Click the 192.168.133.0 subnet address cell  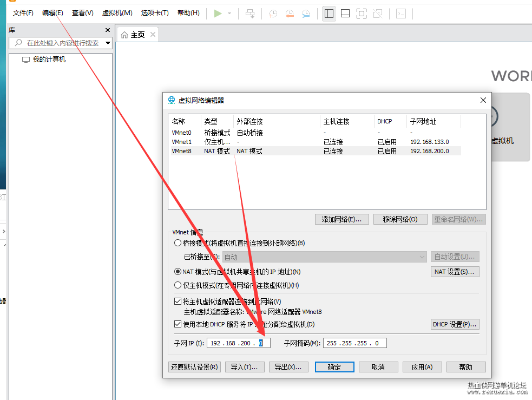pyautogui.click(x=430, y=142)
